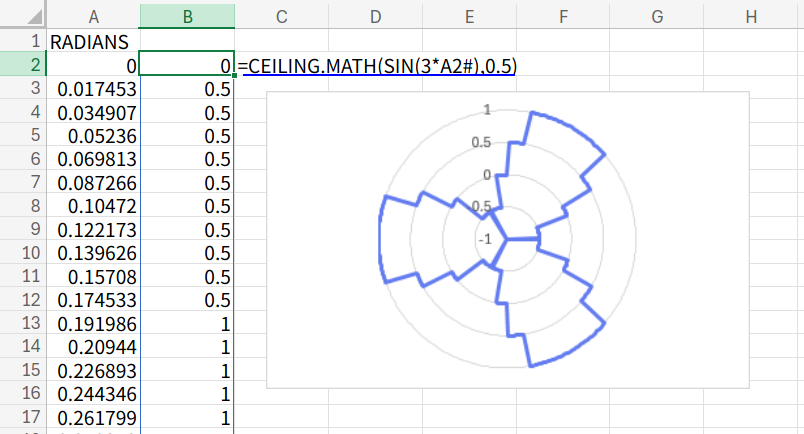Click the Select All corner triangle
The width and height of the screenshot is (804, 434).
[x=22, y=16]
